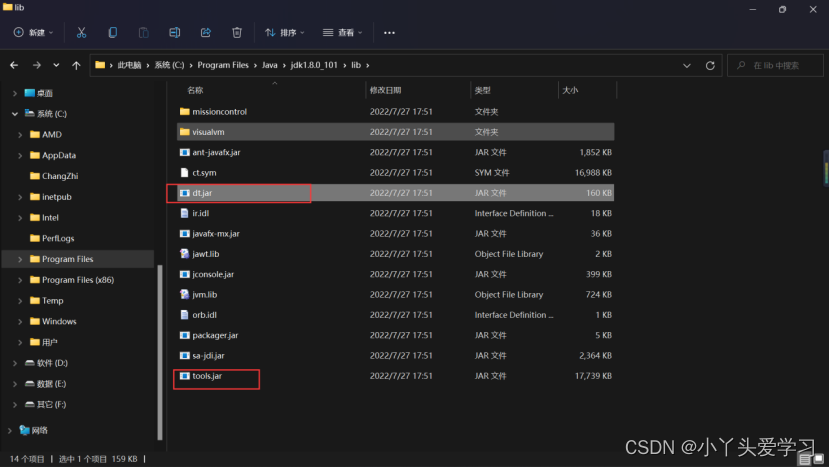This screenshot has height=467, width=830.
Task: Click the ct.sym file icon
Action: point(184,173)
